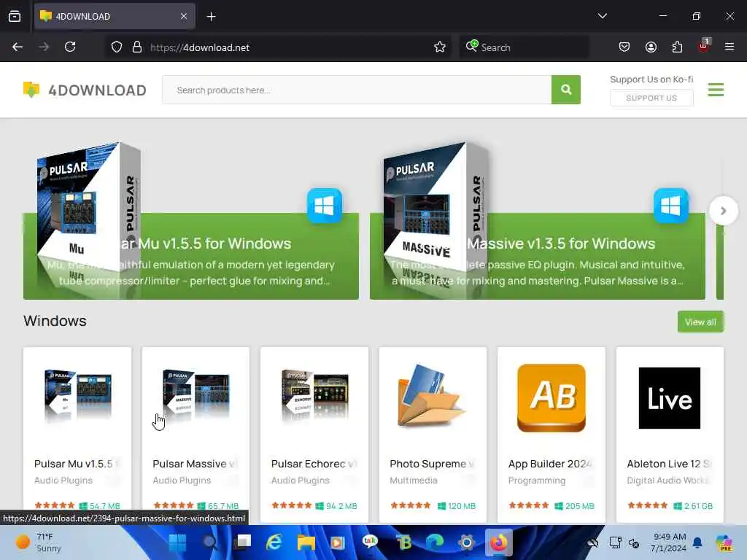The height and width of the screenshot is (560, 747).
Task: Click the Search products here field
Action: tap(357, 90)
